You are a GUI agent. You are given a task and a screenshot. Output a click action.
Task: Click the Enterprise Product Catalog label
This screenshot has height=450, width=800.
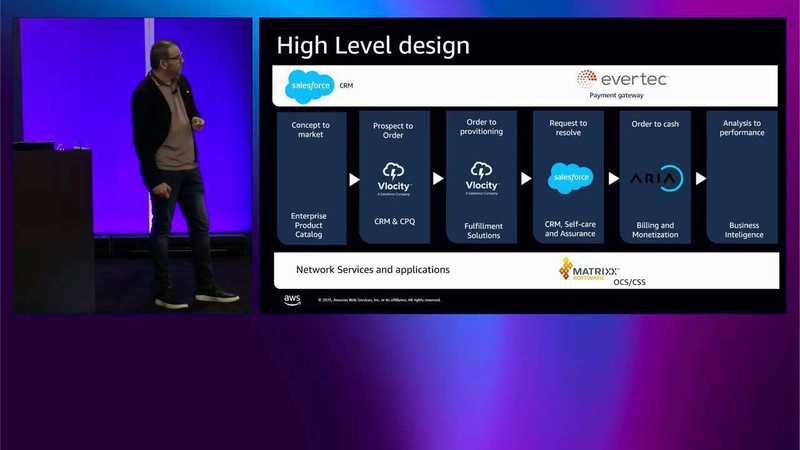point(309,225)
